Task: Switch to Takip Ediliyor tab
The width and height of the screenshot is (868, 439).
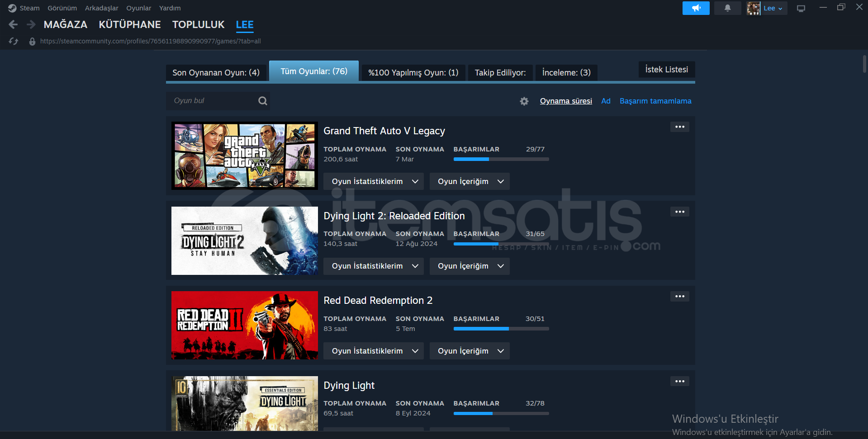Action: pos(500,73)
